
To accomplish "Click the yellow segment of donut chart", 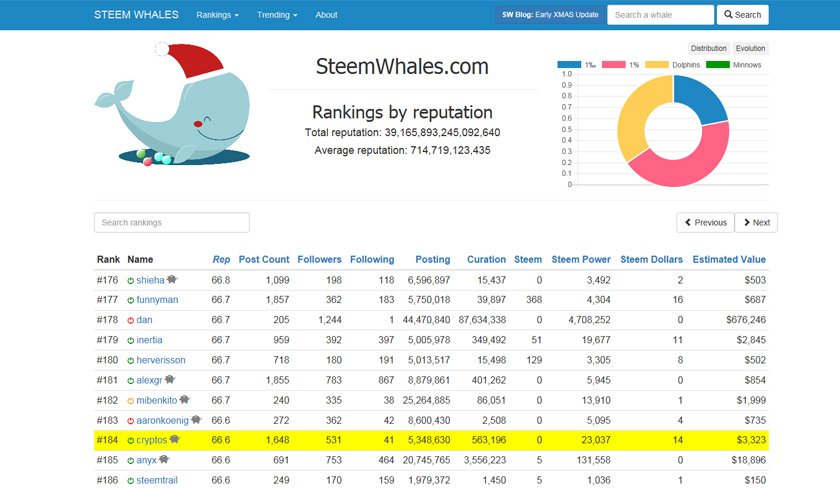I will pos(636,114).
